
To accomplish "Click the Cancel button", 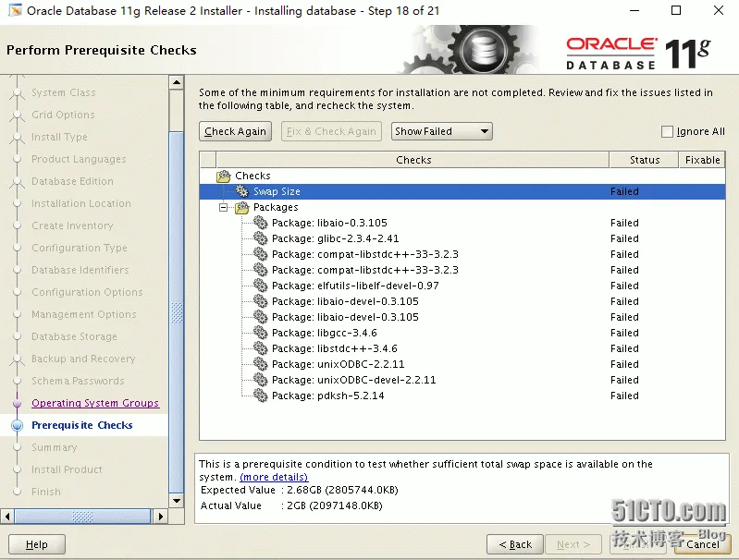I will coord(702,544).
